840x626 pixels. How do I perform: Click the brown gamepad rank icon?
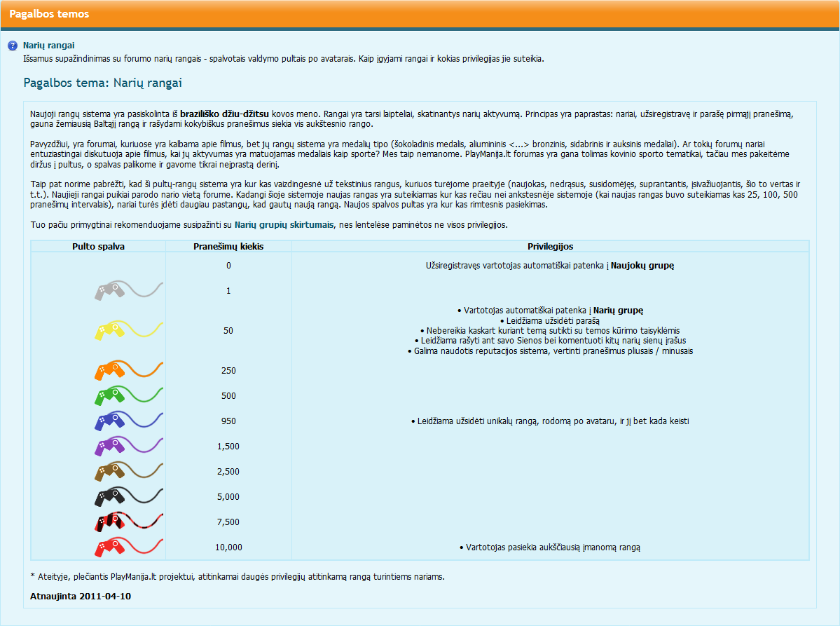point(129,471)
